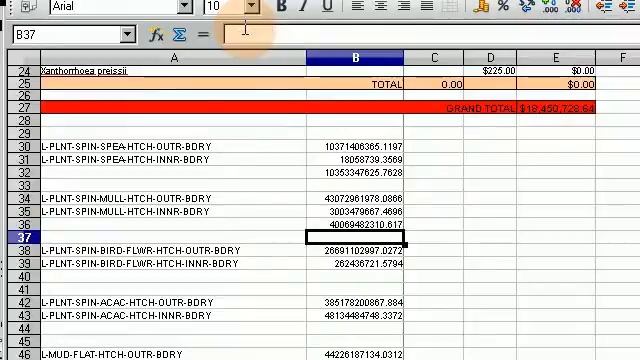640x360 pixels.
Task: Expand the Name Box dropdown
Action: tap(128, 35)
